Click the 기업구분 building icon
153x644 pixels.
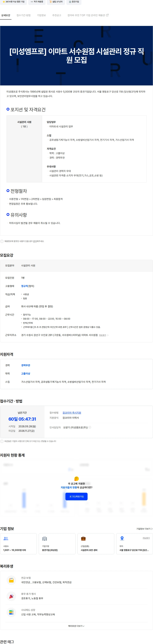pos(45,539)
